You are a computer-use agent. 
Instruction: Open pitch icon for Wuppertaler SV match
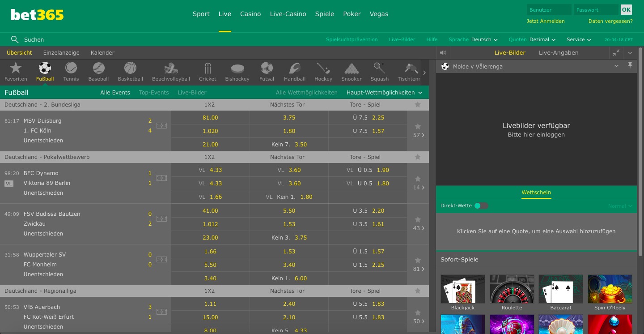coord(161,260)
